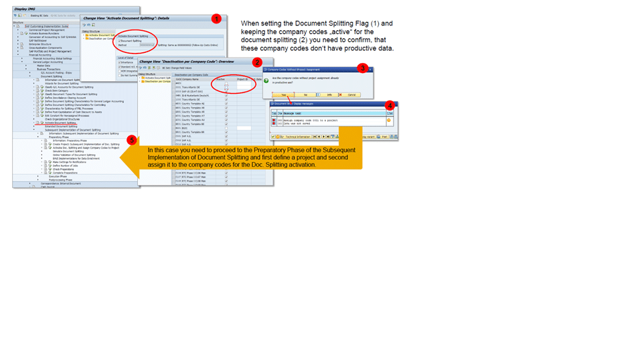The height and width of the screenshot is (349, 644).
Task: Click the Print icon in message toolbar
Action: [384, 137]
